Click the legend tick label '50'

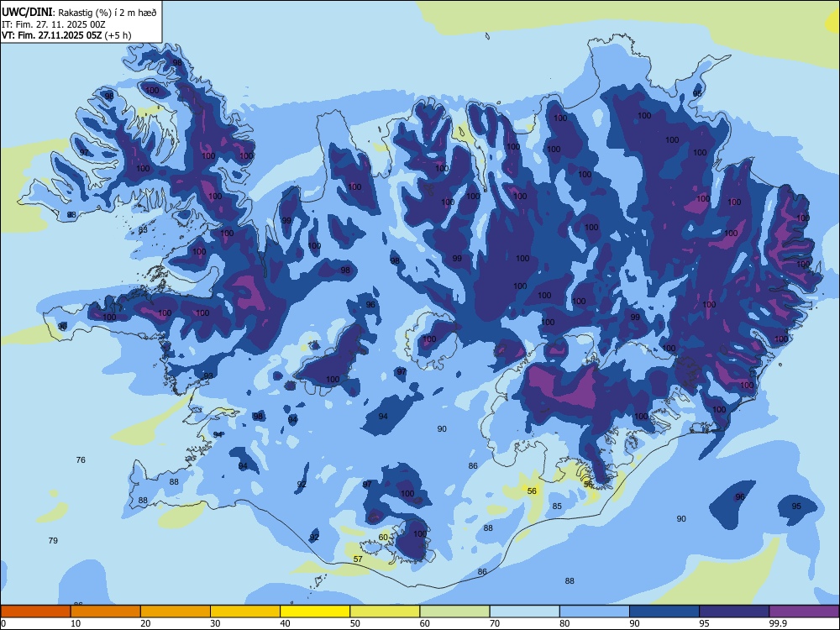354,623
